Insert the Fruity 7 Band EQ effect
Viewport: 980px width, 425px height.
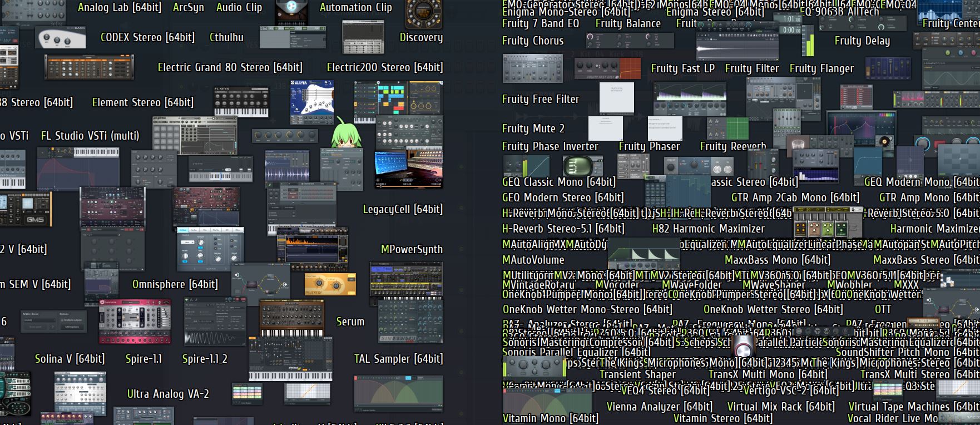541,24
